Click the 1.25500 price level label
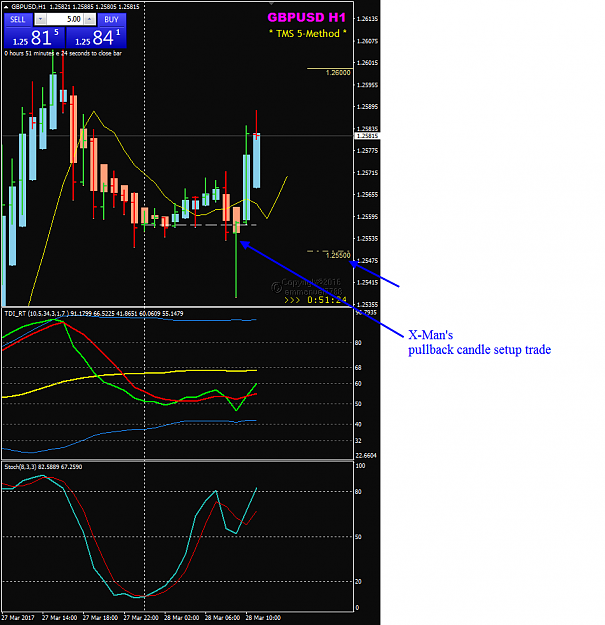The height and width of the screenshot is (625, 605). [338, 255]
